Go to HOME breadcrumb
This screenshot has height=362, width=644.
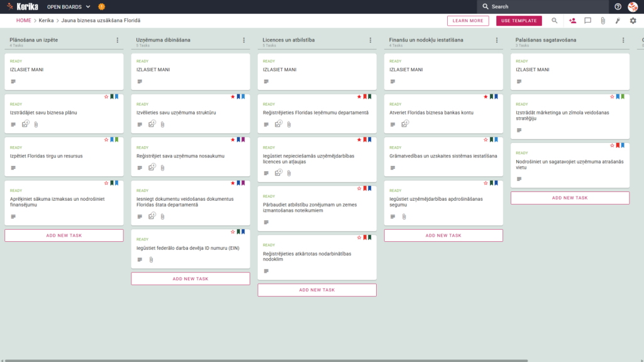23,21
